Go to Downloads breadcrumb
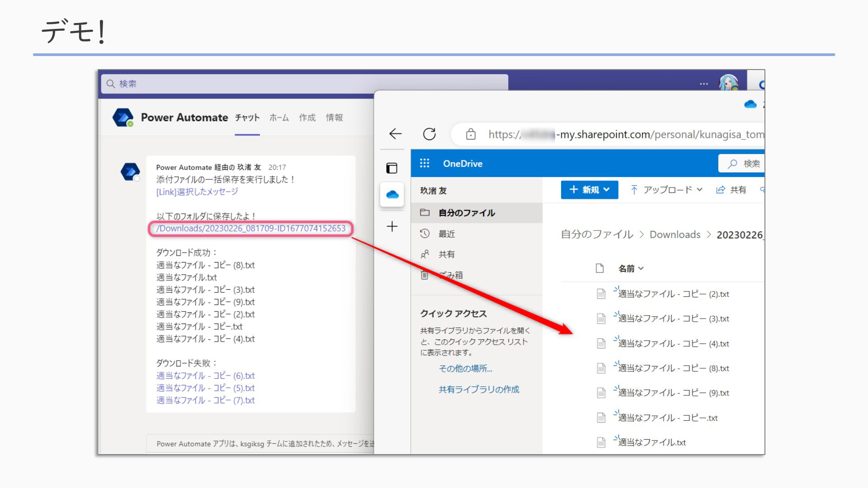Viewport: 868px width, 488px height. [675, 235]
